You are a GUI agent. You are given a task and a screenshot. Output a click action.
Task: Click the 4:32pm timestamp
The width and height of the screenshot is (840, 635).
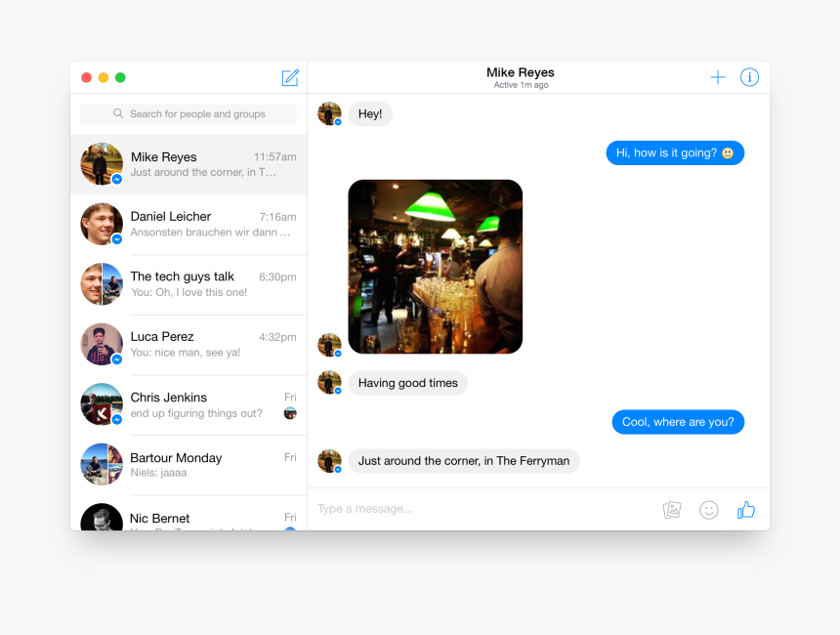click(277, 337)
